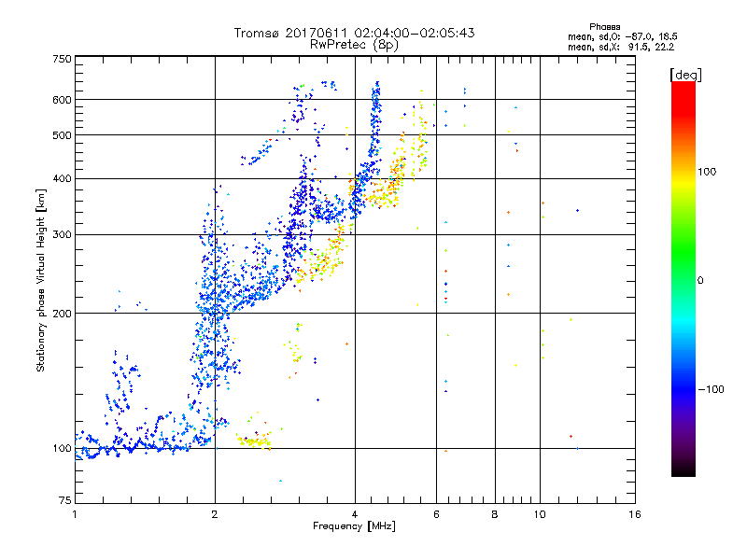Click the yellow echo cluster near 100 km past 2 MHz
The height and width of the screenshot is (560, 747).
pos(255,441)
